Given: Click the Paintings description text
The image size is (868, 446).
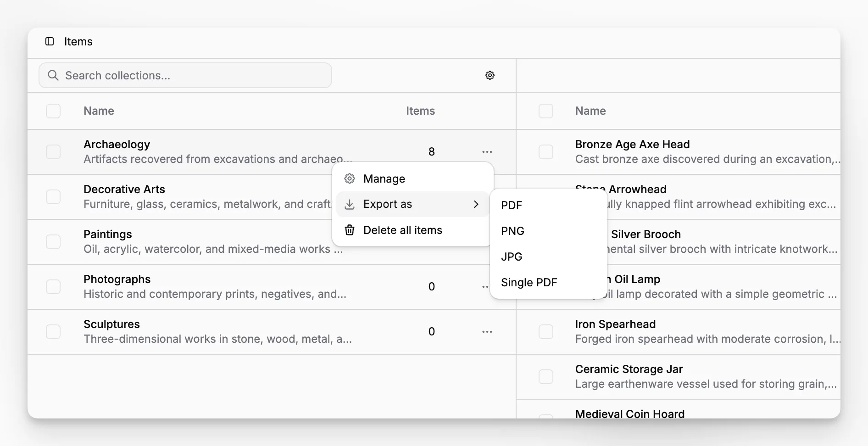Looking at the screenshot, I should point(213,249).
